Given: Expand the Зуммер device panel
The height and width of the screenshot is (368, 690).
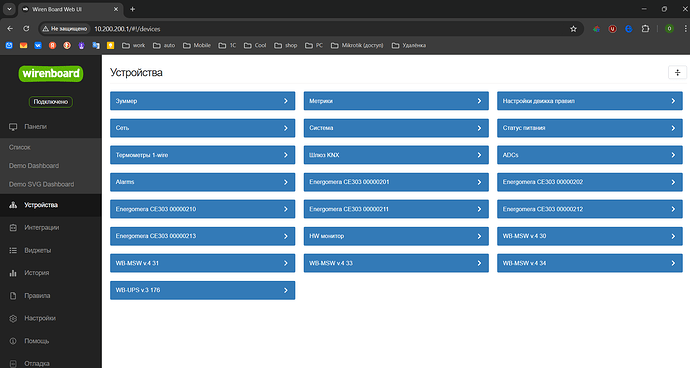Looking at the screenshot, I should [x=202, y=101].
